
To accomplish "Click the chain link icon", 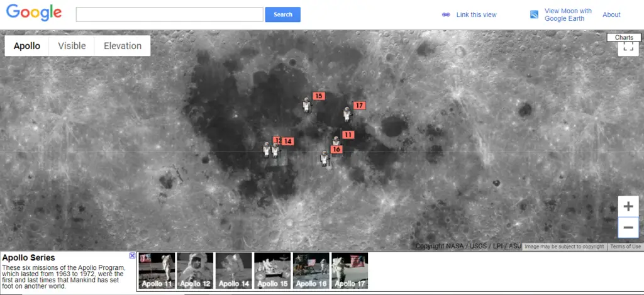I will click(446, 15).
